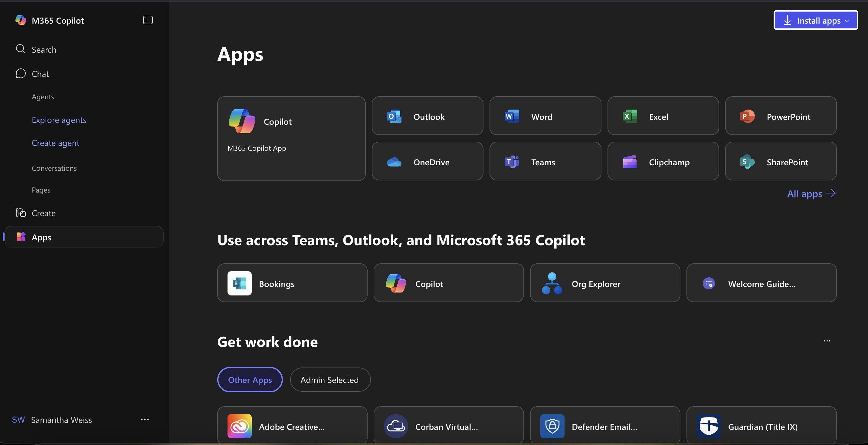Open the Samantha Weiss account options ellipsis
This screenshot has height=445, width=868.
click(x=145, y=419)
